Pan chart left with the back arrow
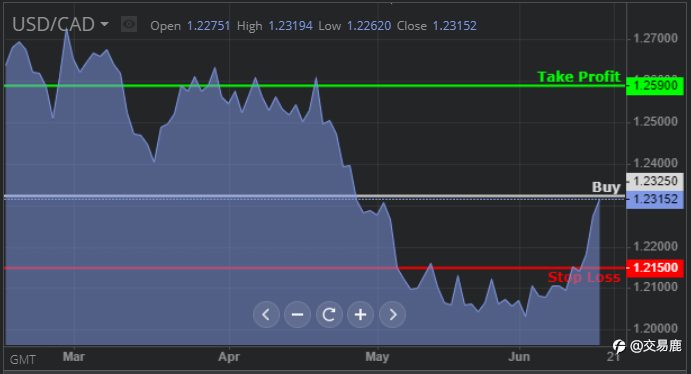 point(266,315)
